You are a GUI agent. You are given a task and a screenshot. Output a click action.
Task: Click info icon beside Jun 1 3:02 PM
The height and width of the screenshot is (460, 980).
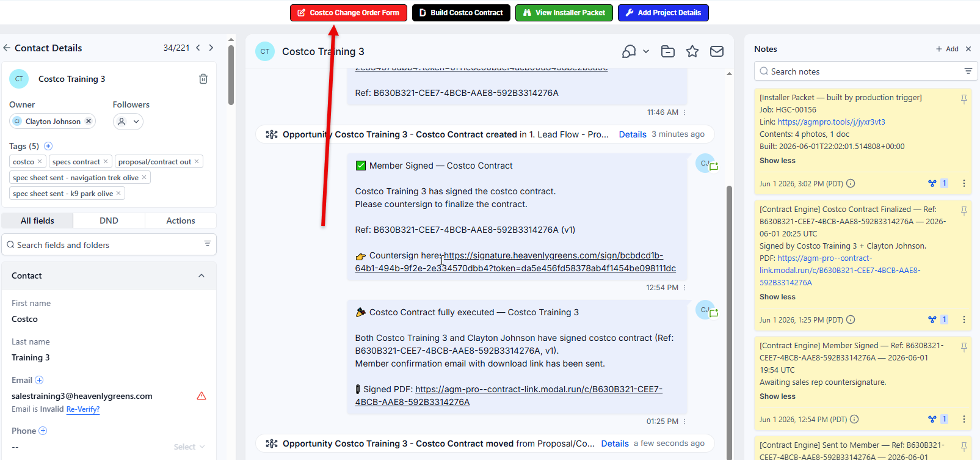(x=851, y=183)
